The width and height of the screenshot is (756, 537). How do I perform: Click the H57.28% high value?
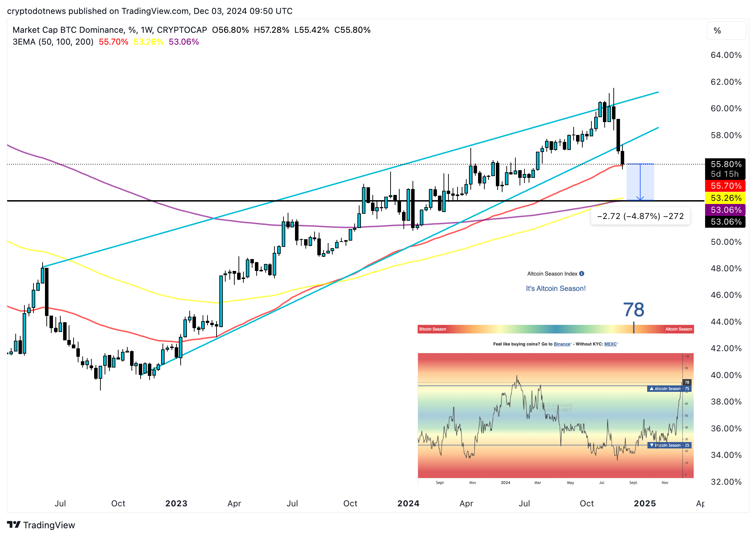272,30
